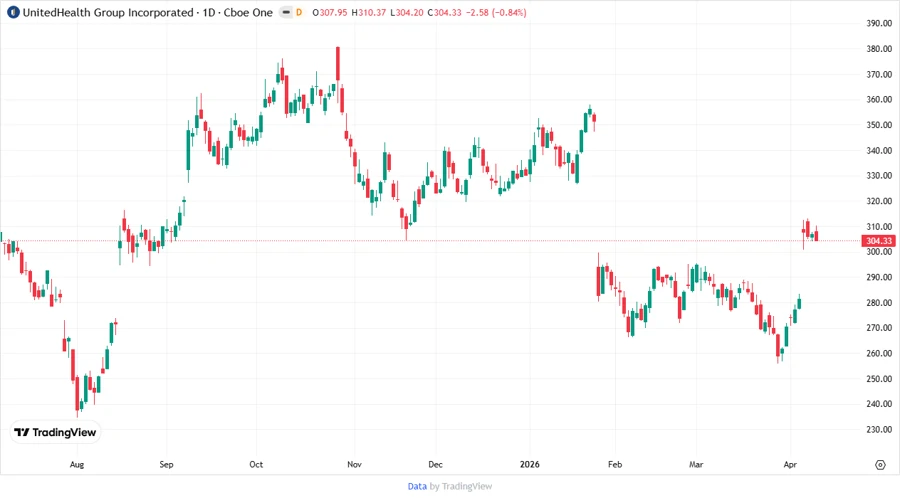
Task: Click the 230.00 price axis label
Action: (x=879, y=429)
